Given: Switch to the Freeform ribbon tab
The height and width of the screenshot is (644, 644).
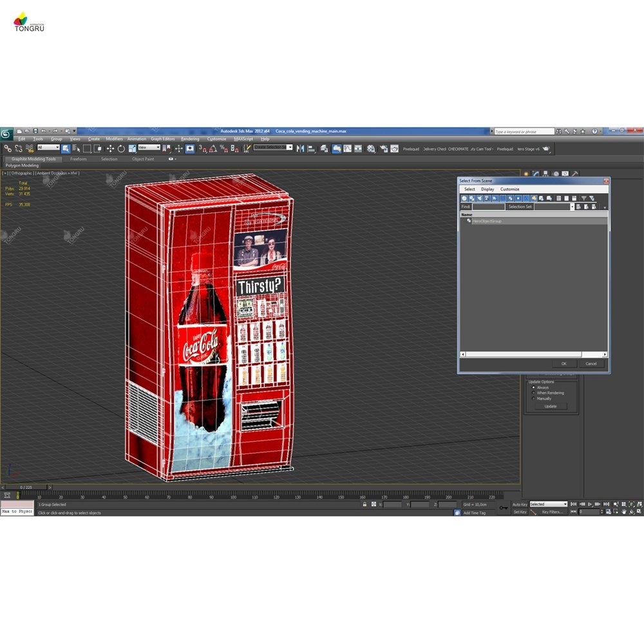Looking at the screenshot, I should (78, 159).
